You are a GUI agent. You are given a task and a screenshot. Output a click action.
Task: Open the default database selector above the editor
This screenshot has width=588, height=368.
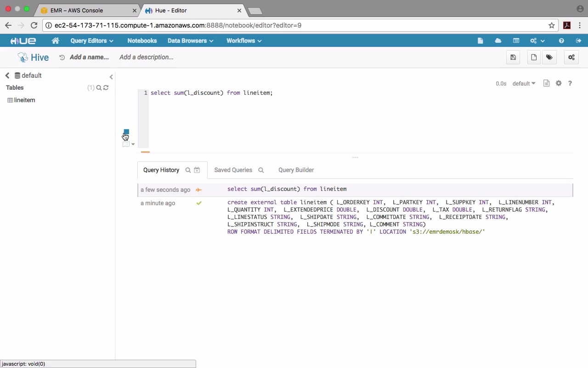pyautogui.click(x=524, y=84)
